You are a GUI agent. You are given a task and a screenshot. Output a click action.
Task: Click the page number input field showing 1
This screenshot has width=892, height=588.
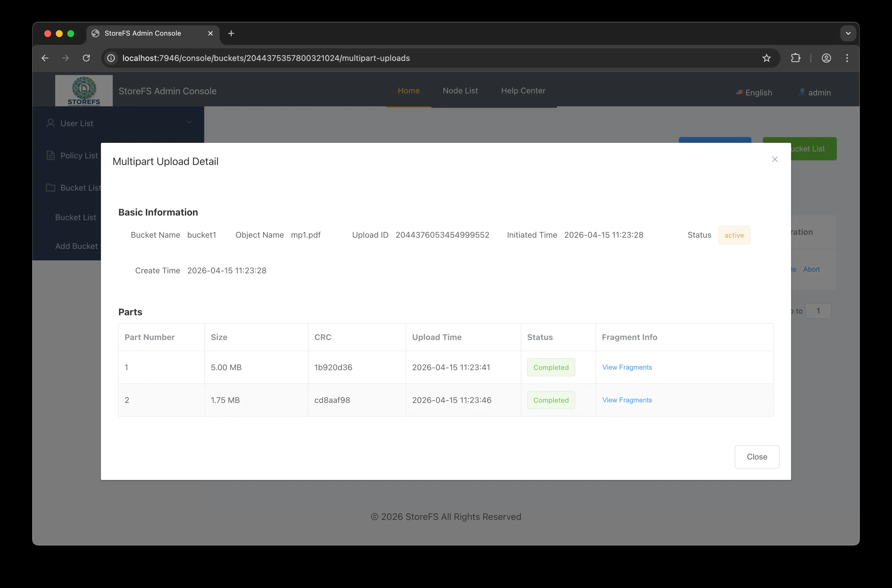point(818,311)
